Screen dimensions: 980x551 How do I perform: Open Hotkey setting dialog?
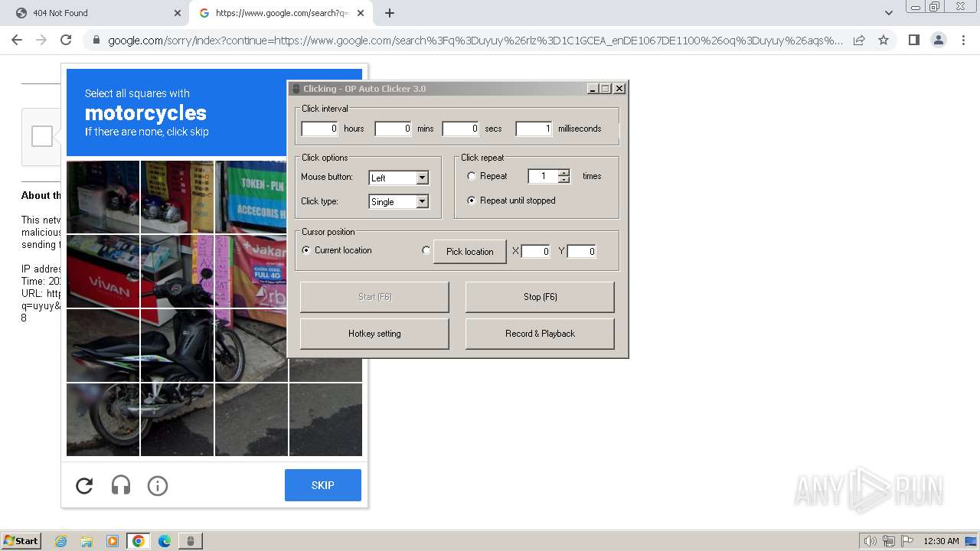[x=374, y=334]
